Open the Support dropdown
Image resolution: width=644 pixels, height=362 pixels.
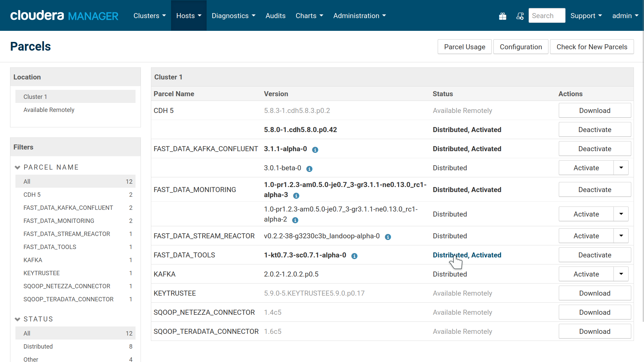pos(586,16)
